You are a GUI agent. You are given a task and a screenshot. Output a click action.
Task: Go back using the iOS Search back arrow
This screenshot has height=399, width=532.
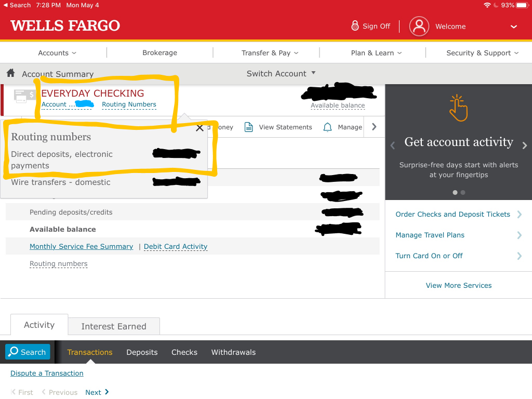point(5,5)
